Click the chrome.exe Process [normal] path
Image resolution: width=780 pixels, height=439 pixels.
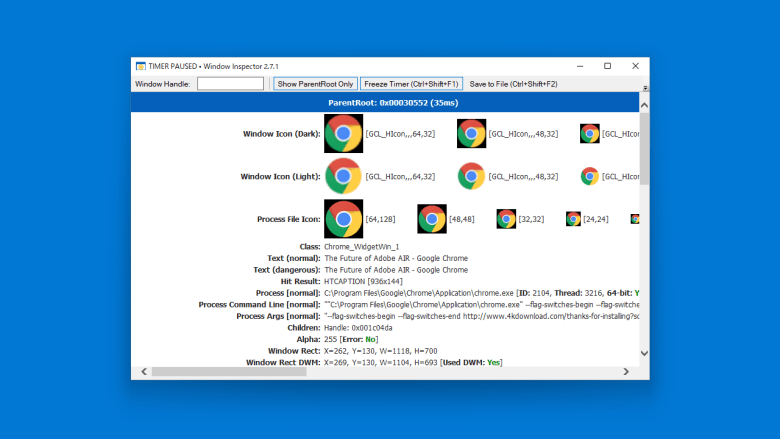click(x=419, y=293)
